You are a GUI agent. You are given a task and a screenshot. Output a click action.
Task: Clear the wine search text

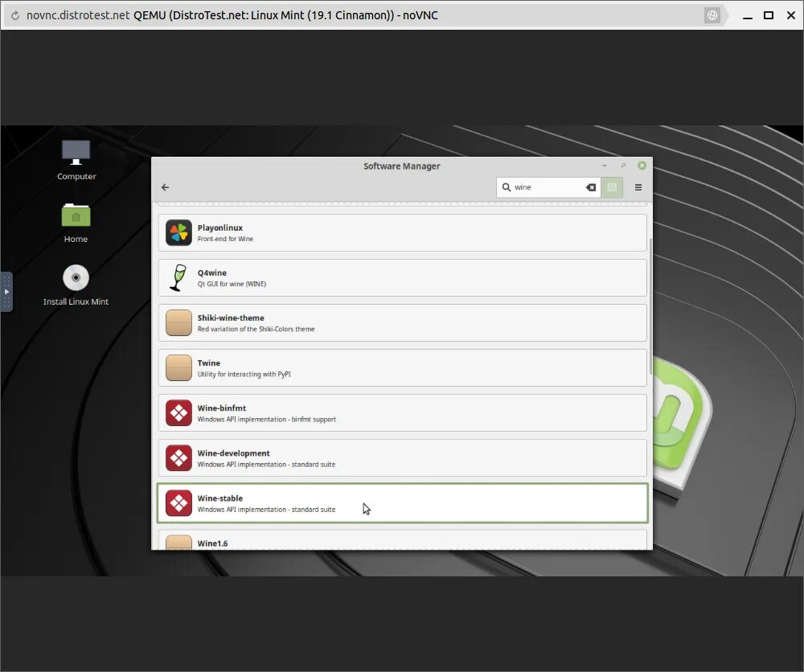pyautogui.click(x=591, y=187)
